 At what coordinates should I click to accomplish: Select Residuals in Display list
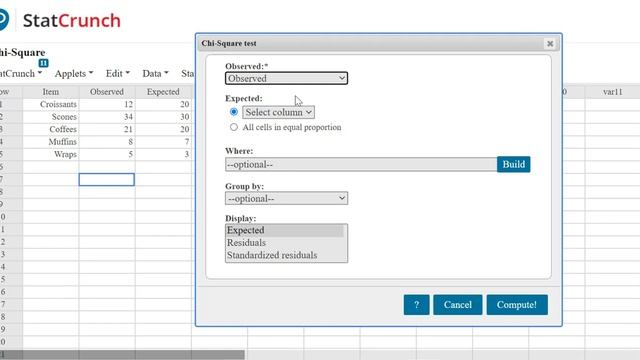click(285, 243)
